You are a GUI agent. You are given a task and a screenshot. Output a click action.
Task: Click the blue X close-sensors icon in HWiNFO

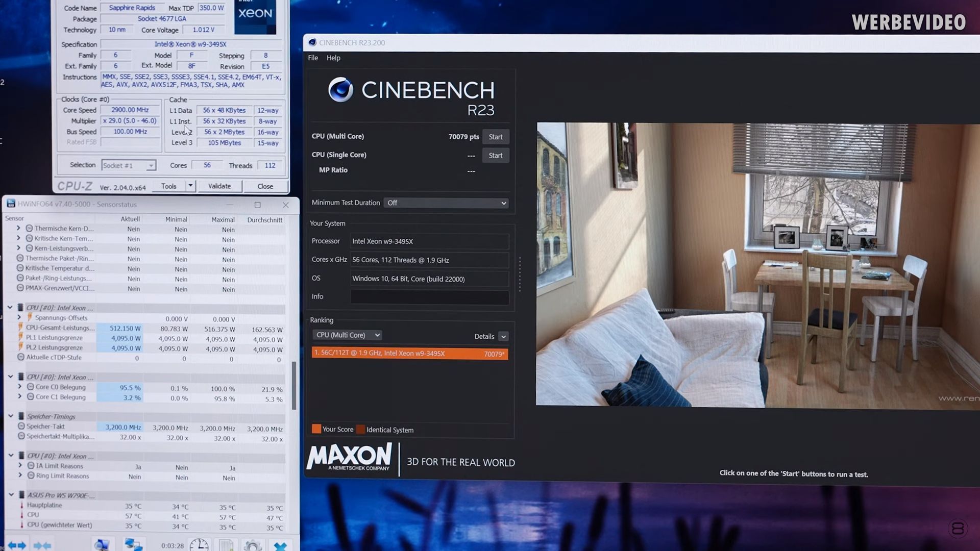tap(280, 546)
